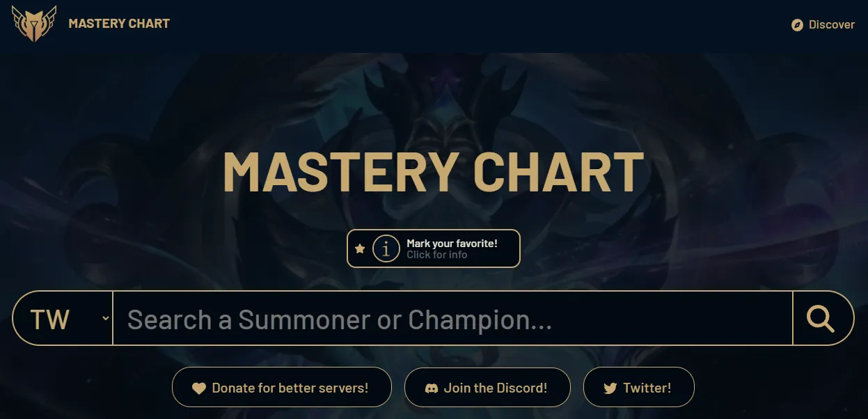Click the Discord logo icon

click(x=431, y=388)
